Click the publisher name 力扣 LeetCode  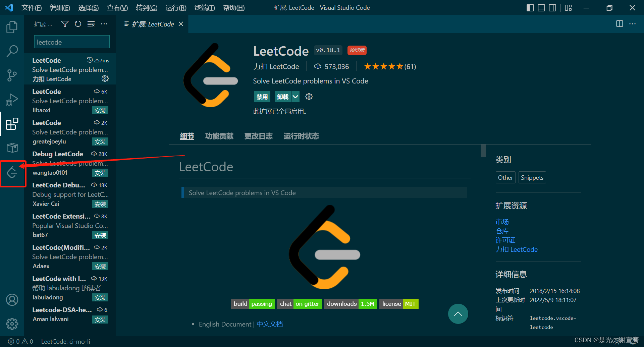coord(276,66)
